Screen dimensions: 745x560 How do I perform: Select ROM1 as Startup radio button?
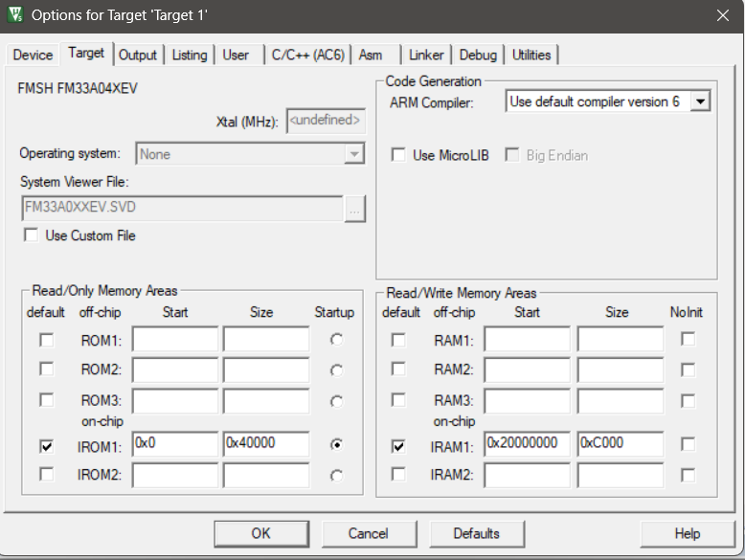click(335, 340)
